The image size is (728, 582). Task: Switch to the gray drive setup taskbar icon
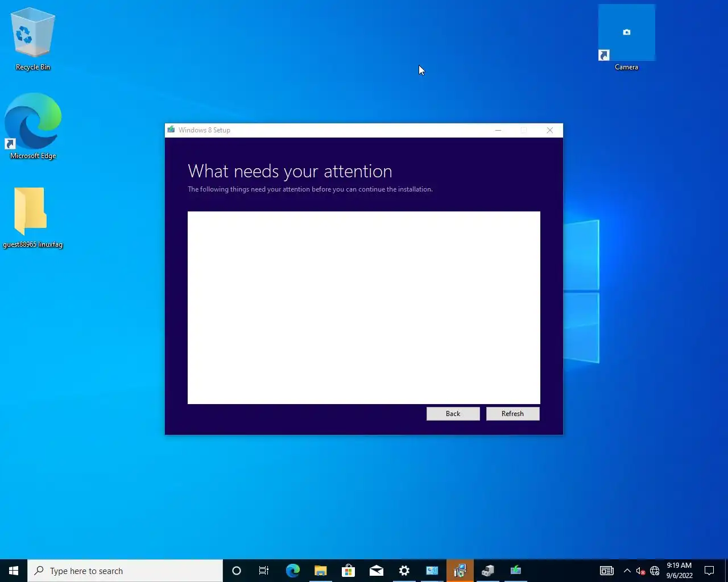tap(487, 571)
